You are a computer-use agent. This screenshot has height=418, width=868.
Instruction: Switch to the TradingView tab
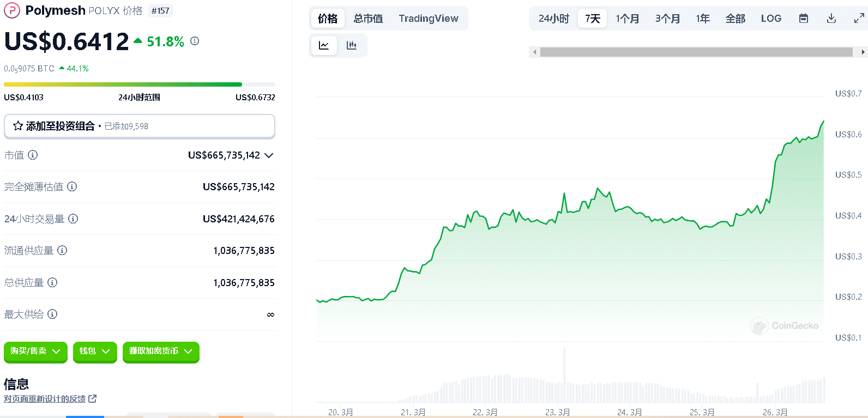pyautogui.click(x=428, y=19)
